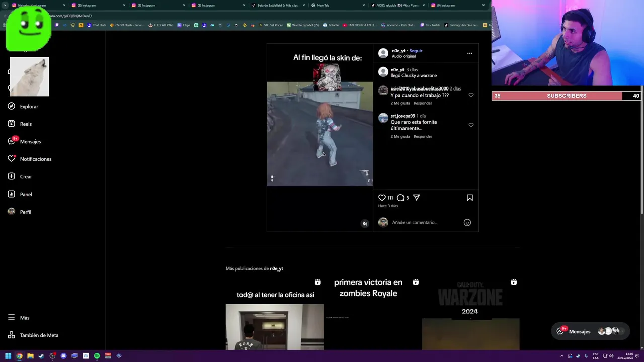Click the page vertical scrollbar
This screenshot has height=362, width=644.
pos(641,151)
